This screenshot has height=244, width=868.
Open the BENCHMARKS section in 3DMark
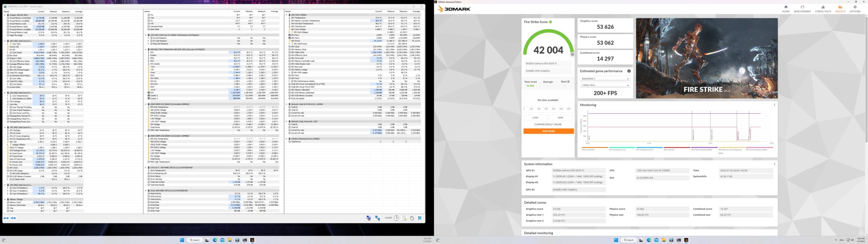pyautogui.click(x=802, y=9)
